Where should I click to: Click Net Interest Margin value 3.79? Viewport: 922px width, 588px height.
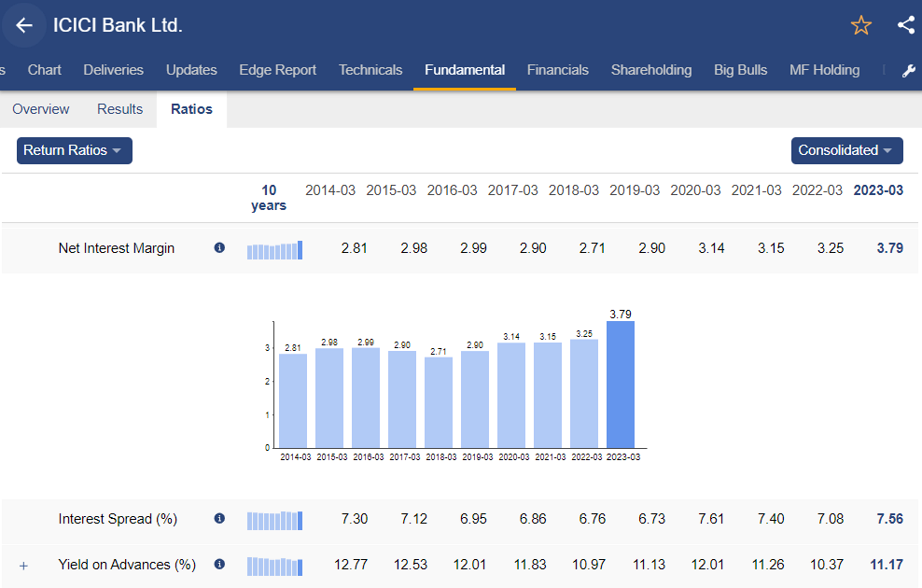[889, 248]
